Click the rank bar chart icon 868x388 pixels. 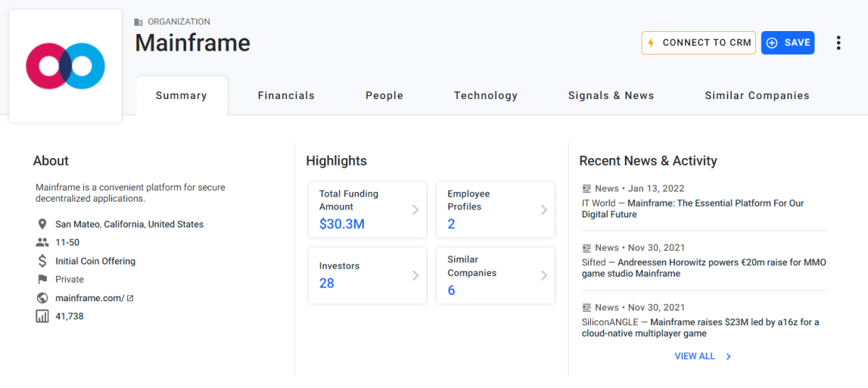point(42,316)
